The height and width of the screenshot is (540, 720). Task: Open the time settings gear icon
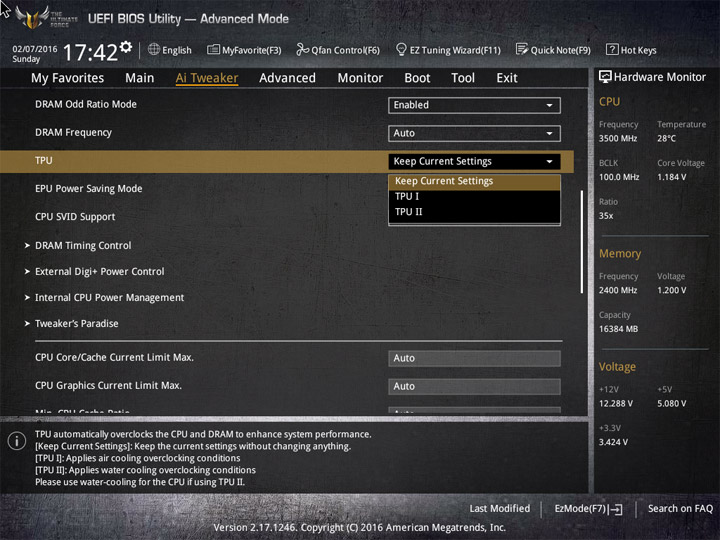[x=126, y=46]
